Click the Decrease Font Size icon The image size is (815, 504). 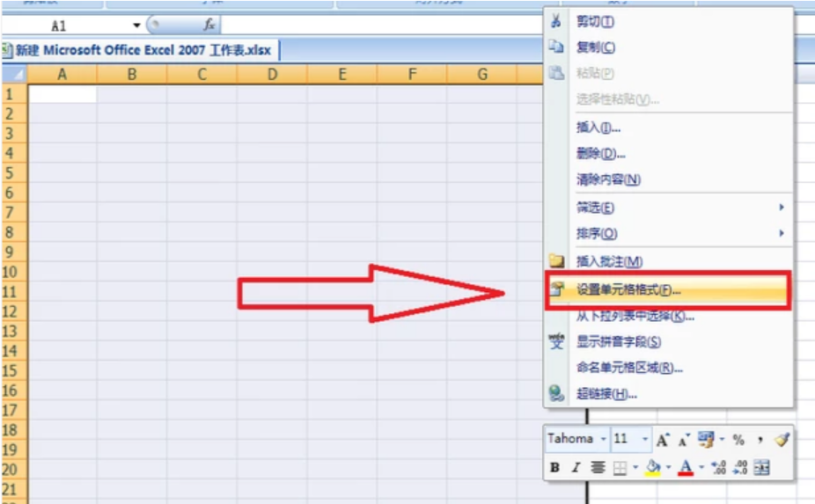pos(684,440)
